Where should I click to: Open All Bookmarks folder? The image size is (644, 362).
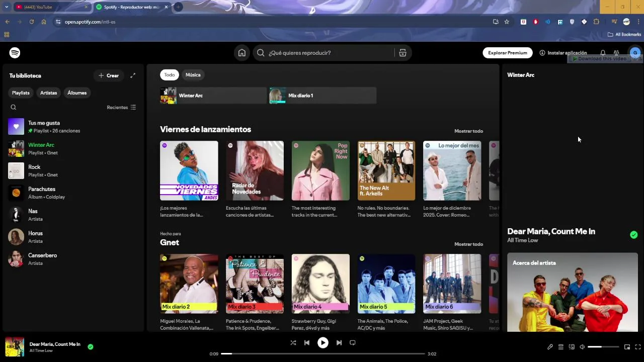[x=624, y=35]
